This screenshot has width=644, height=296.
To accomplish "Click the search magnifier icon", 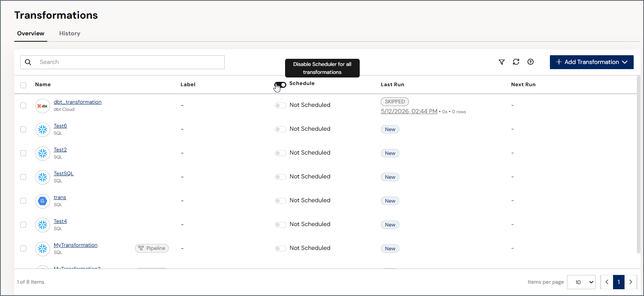I will [x=28, y=62].
